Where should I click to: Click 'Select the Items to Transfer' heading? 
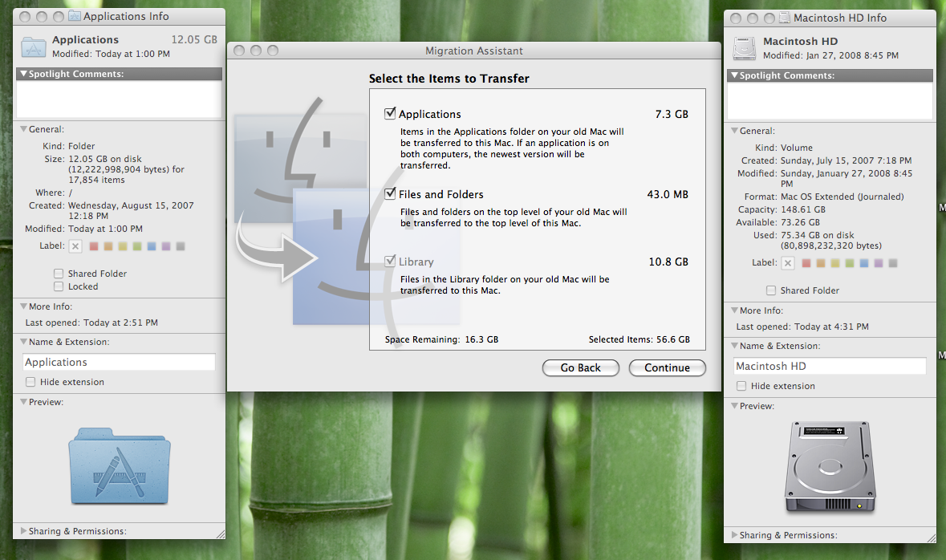(x=449, y=79)
